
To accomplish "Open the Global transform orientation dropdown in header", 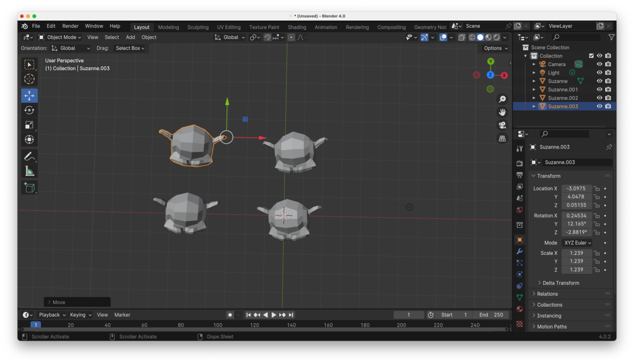I will 230,37.
